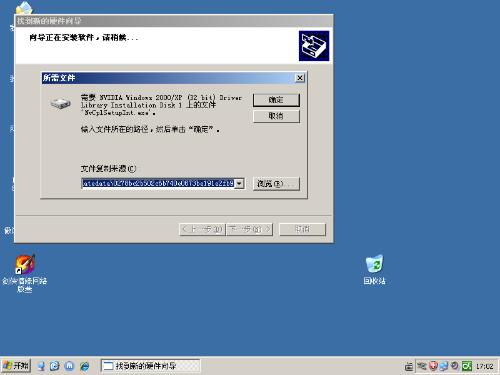The image size is (500, 375).
Task: Open the Start menu button
Action: tap(16, 366)
